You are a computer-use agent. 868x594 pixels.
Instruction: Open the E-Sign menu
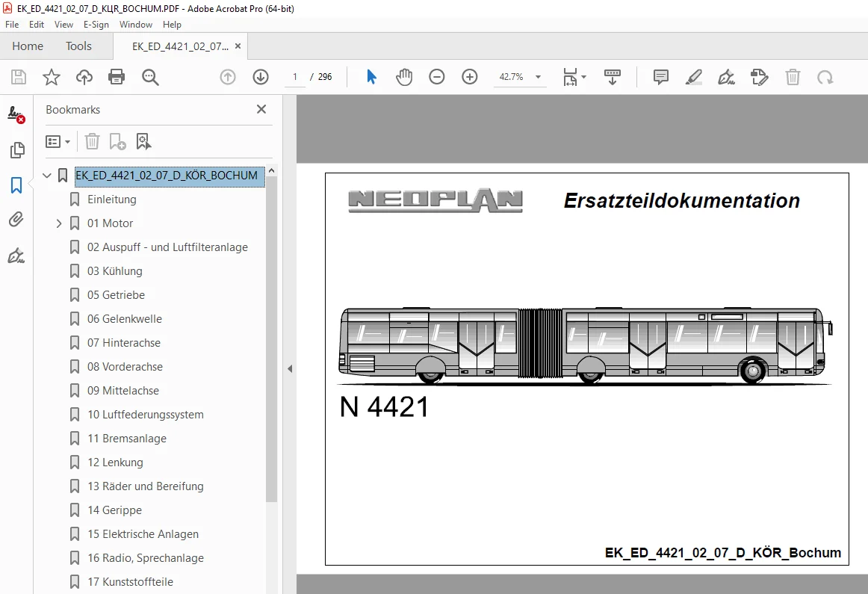[96, 25]
